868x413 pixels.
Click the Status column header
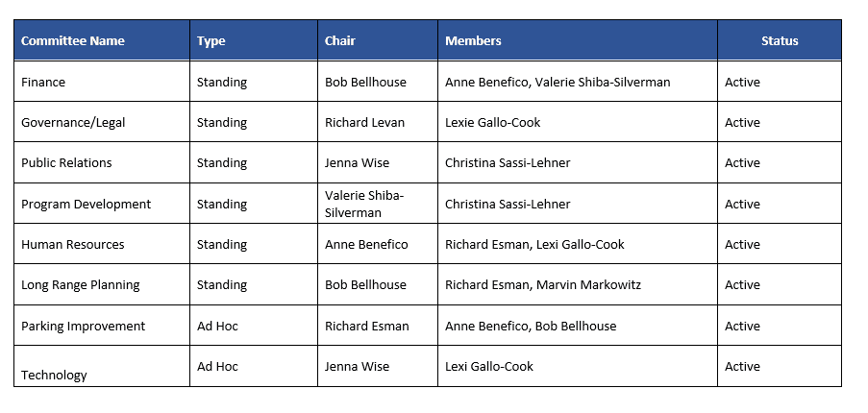pyautogui.click(x=780, y=41)
